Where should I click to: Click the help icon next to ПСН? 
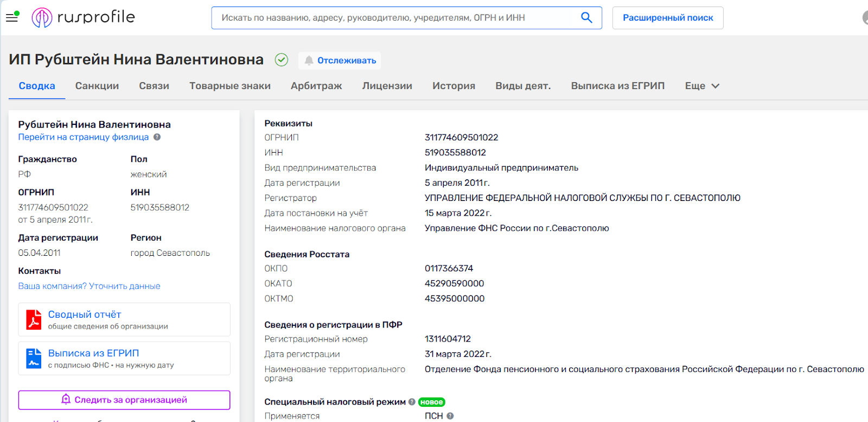coord(450,416)
